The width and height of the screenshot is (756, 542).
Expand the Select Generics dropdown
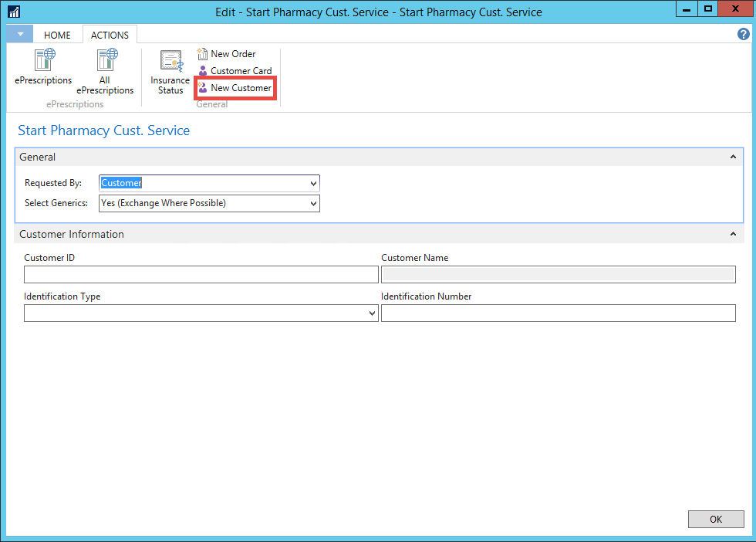[x=312, y=204]
